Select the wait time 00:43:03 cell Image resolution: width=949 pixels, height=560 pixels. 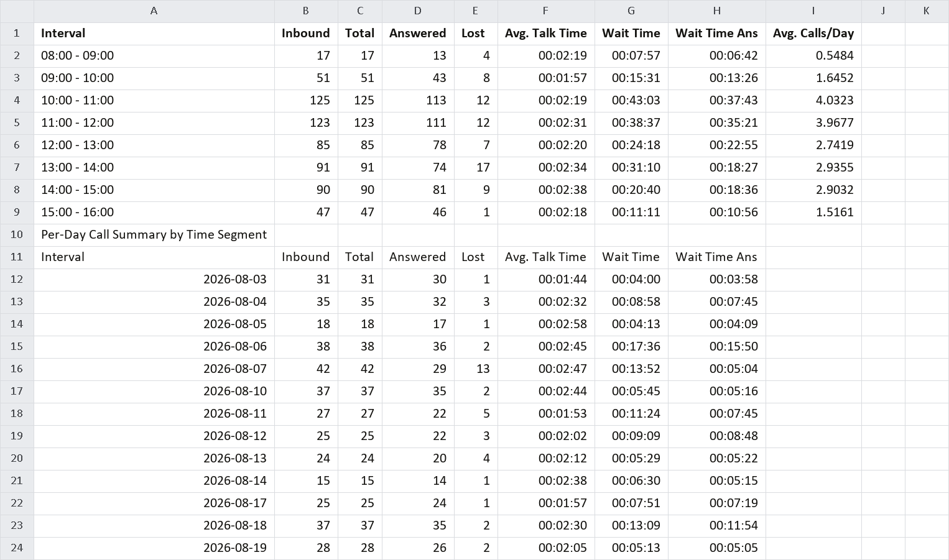pyautogui.click(x=631, y=101)
